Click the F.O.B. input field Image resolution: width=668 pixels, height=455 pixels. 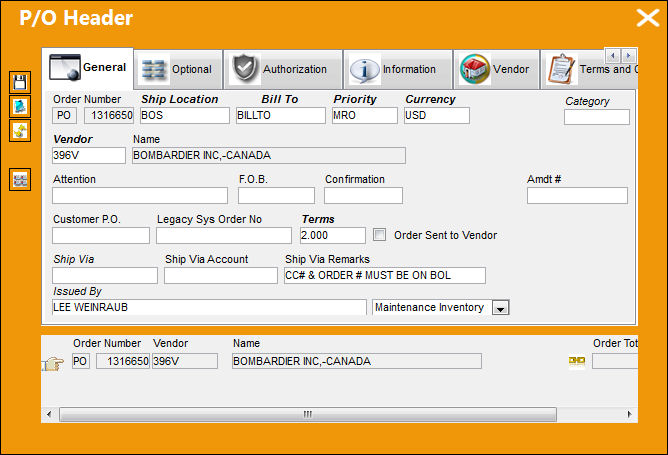276,196
